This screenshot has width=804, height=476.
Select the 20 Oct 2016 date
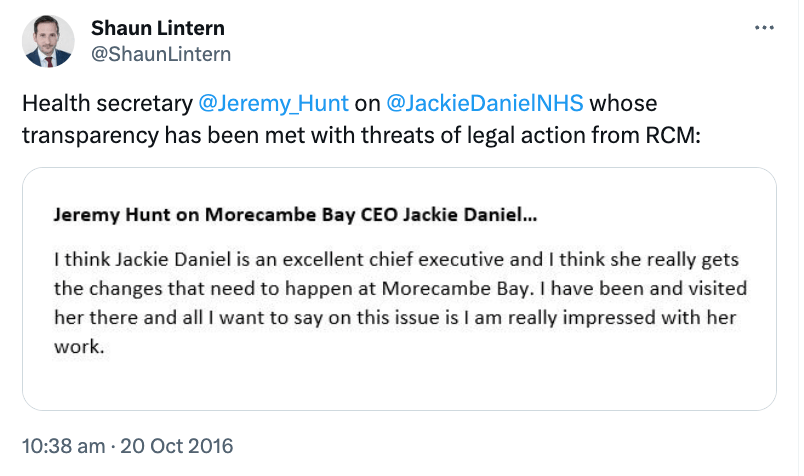(176, 443)
